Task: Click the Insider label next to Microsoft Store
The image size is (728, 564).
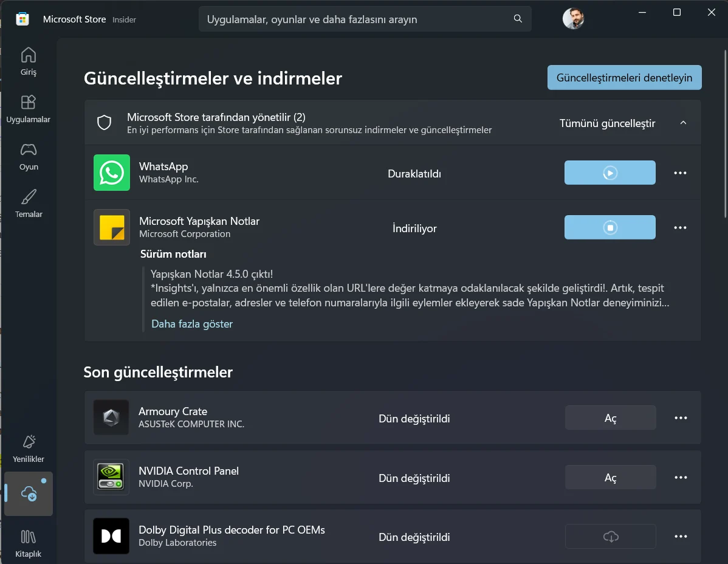Action: [x=124, y=19]
